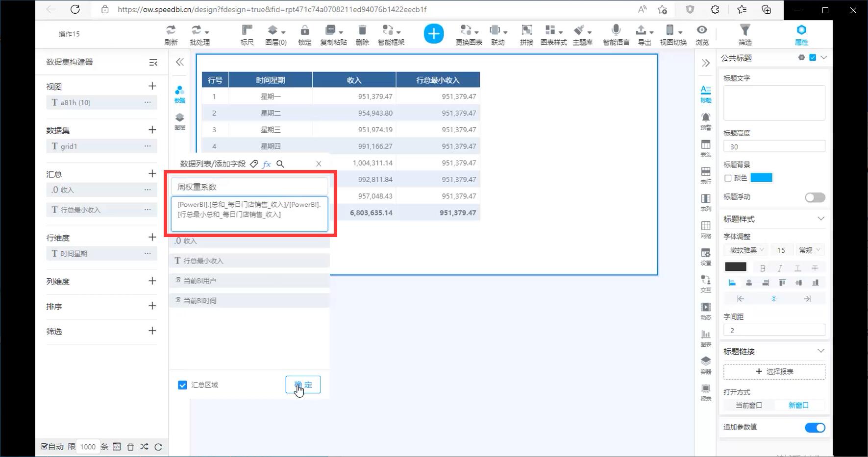Turn off the 追加参数值 switch
The width and height of the screenshot is (868, 457).
pyautogui.click(x=815, y=428)
